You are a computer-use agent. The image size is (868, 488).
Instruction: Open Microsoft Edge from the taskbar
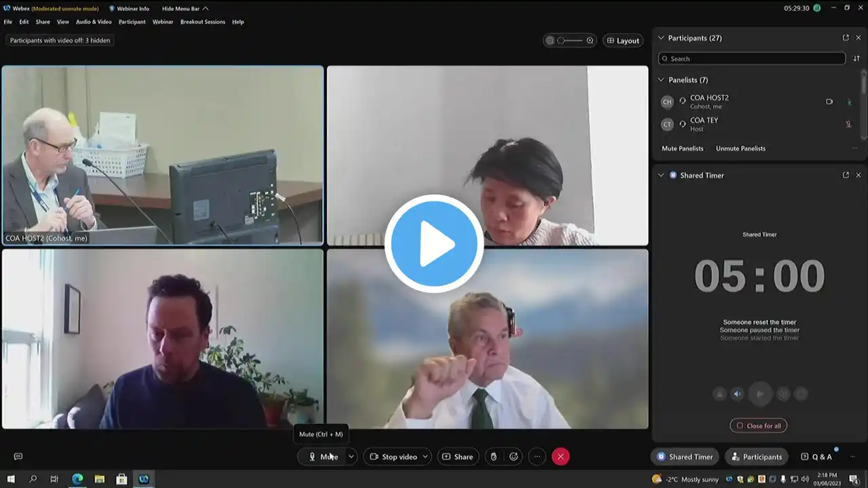coord(77,479)
